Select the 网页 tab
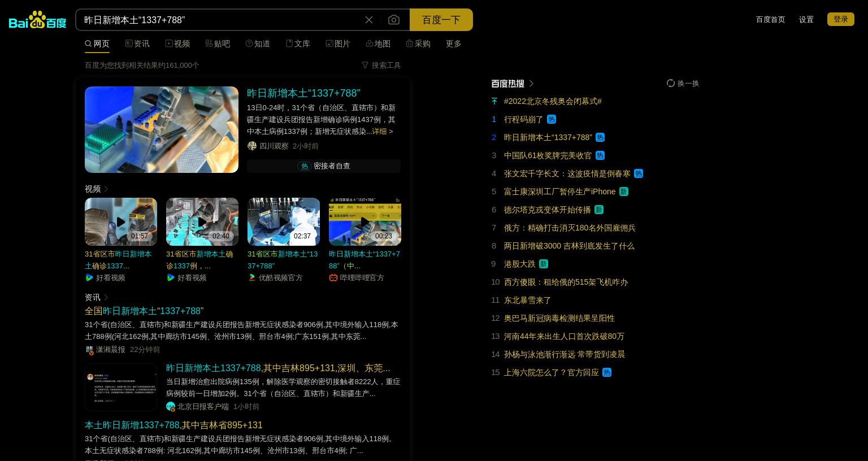This screenshot has width=868, height=461. (97, 44)
